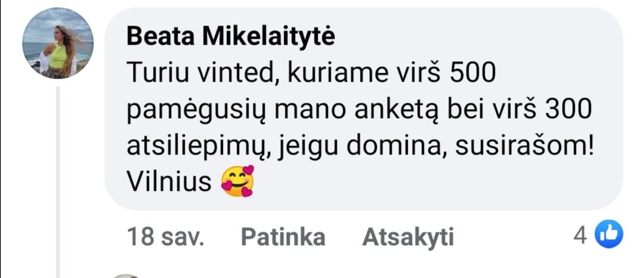The height and width of the screenshot is (278, 644).
Task: Click the vertical reply thread line
Action: (58, 182)
